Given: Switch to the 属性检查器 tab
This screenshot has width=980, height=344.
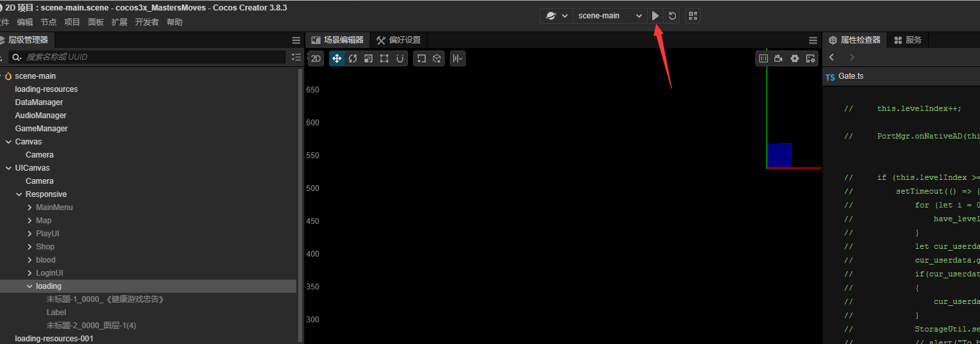Looking at the screenshot, I should tap(855, 40).
